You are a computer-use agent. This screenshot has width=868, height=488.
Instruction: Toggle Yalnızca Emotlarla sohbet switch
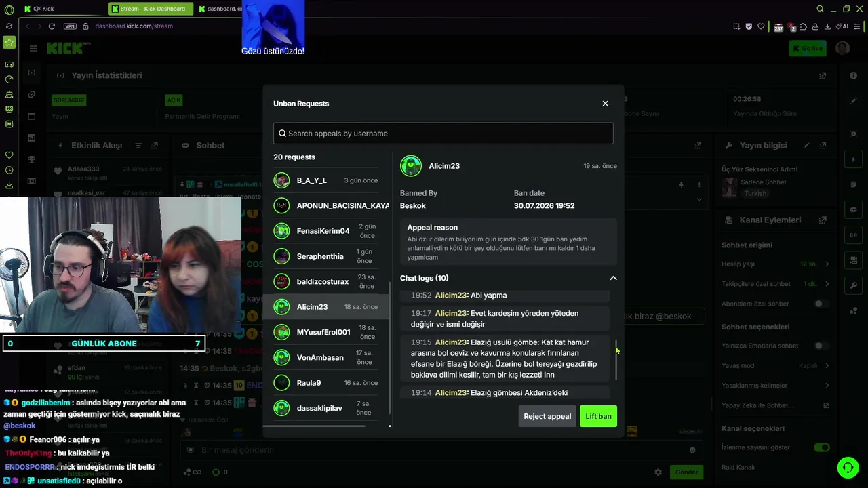(x=821, y=346)
